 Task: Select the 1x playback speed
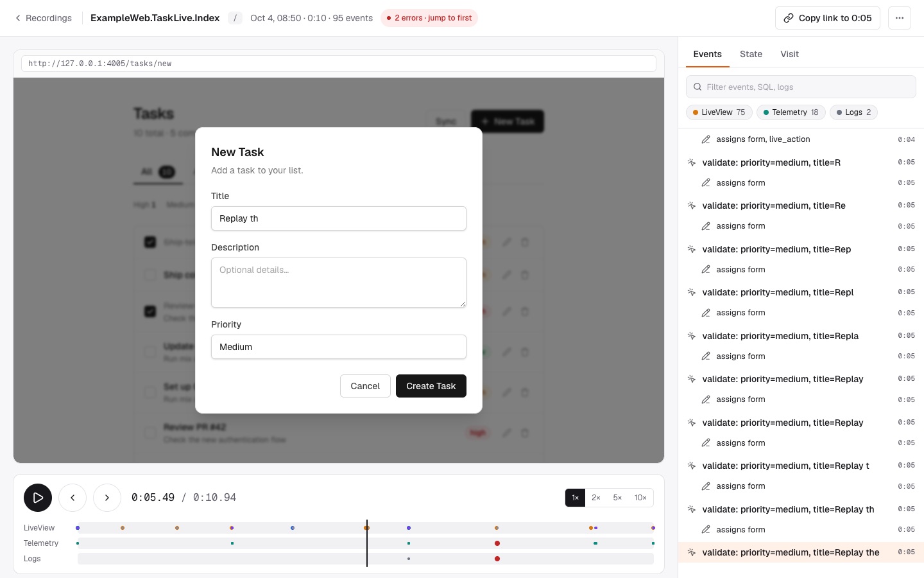[x=576, y=498]
